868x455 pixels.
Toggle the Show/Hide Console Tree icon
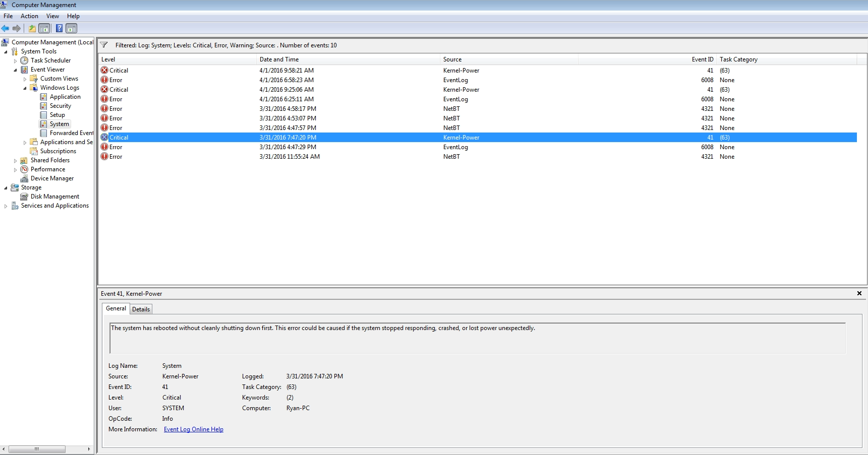(x=44, y=28)
